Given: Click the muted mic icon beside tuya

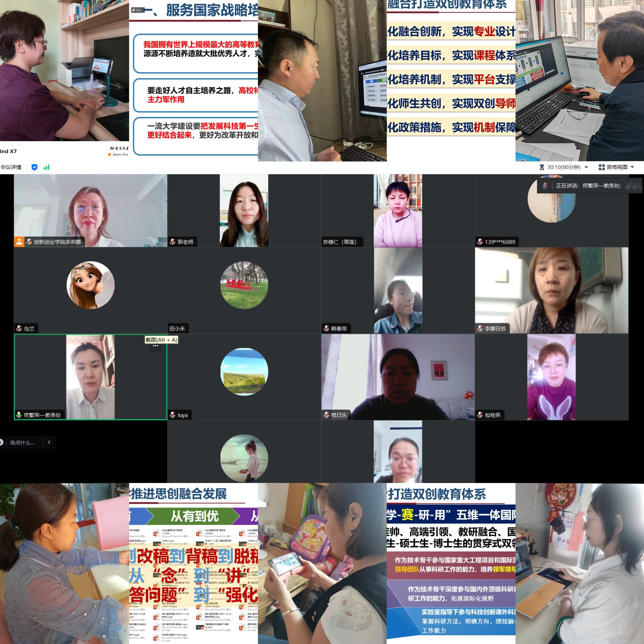Looking at the screenshot, I should point(173,415).
